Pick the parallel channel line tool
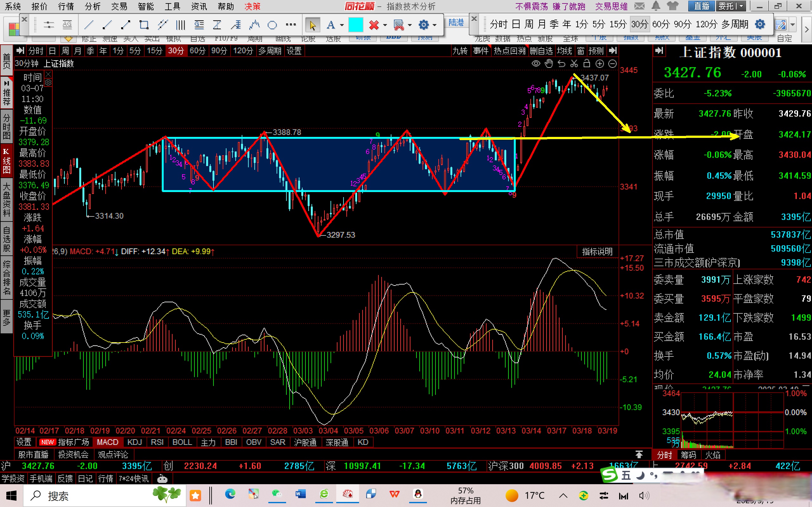This screenshot has height=507, width=812. (x=162, y=24)
